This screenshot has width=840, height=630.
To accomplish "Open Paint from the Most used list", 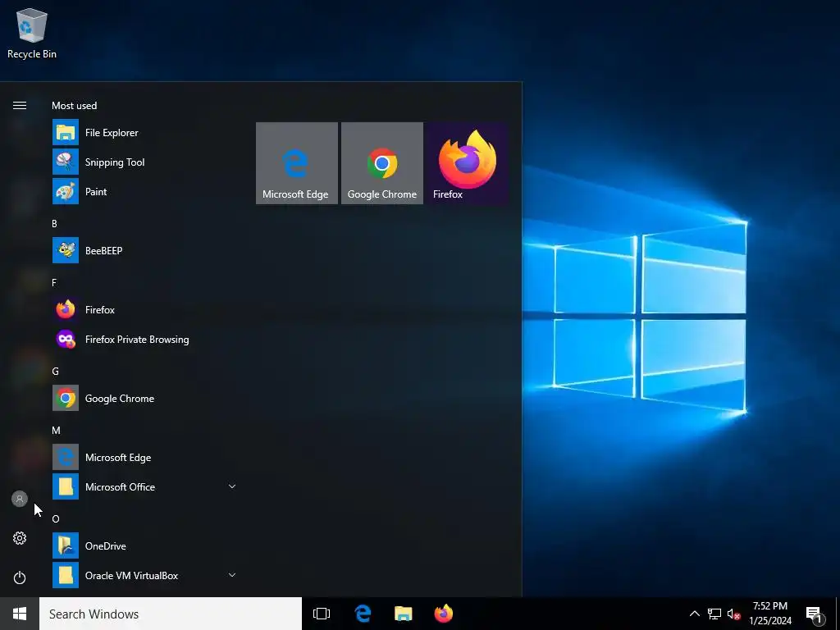I will point(145,191).
